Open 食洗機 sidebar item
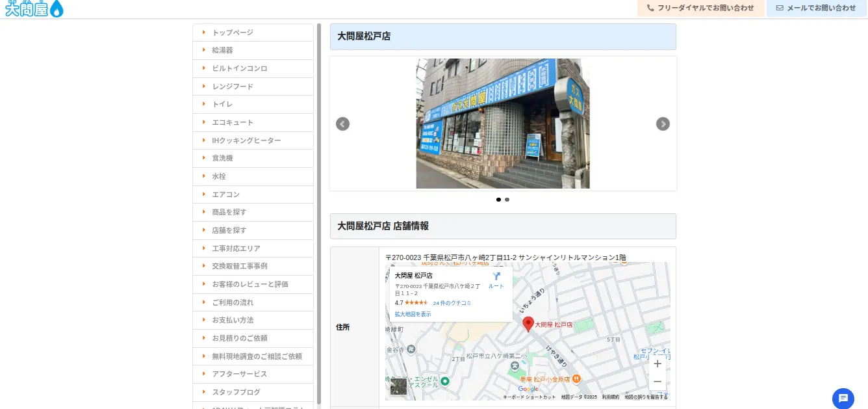Screen dimensions: 868x409 [253, 158]
